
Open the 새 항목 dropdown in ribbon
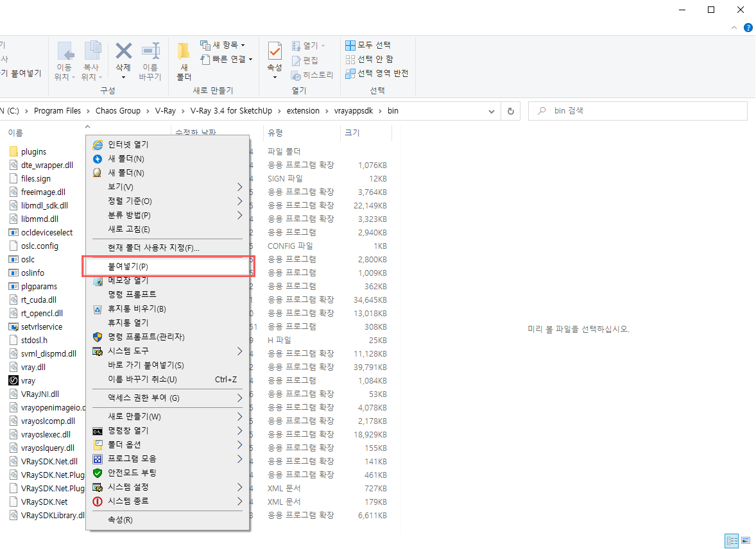pyautogui.click(x=223, y=46)
